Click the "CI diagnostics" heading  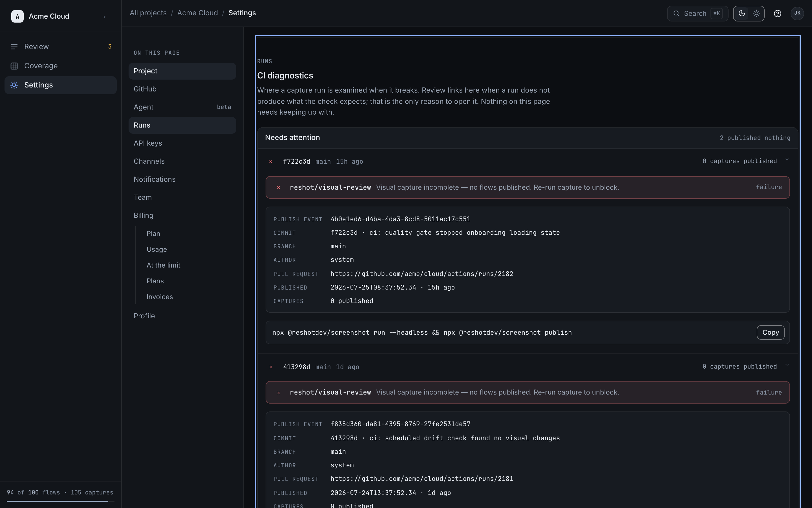tap(285, 76)
